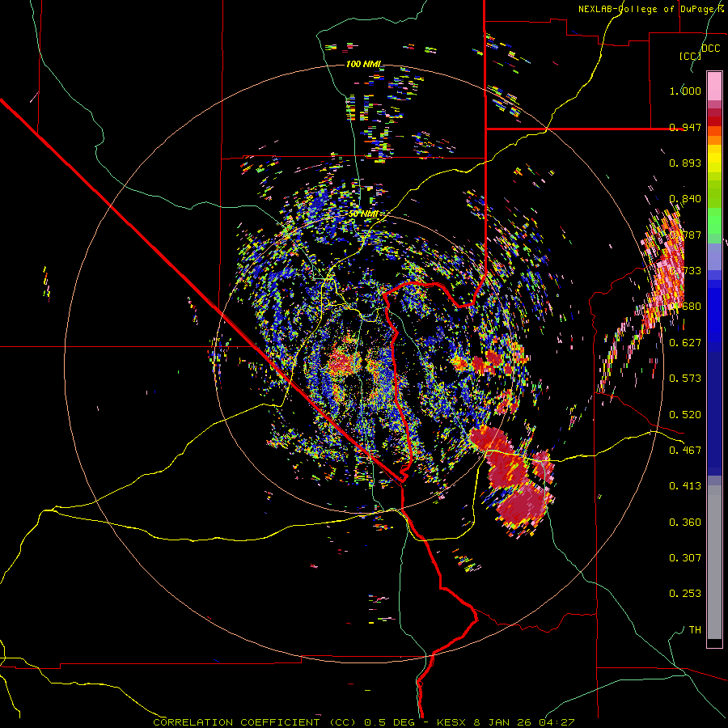Click the 0.627 scale label
728x728 pixels.
[x=685, y=343]
